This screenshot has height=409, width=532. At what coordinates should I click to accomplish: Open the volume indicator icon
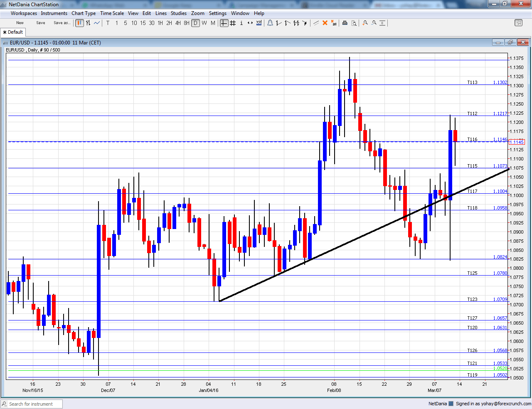pyautogui.click(x=259, y=23)
